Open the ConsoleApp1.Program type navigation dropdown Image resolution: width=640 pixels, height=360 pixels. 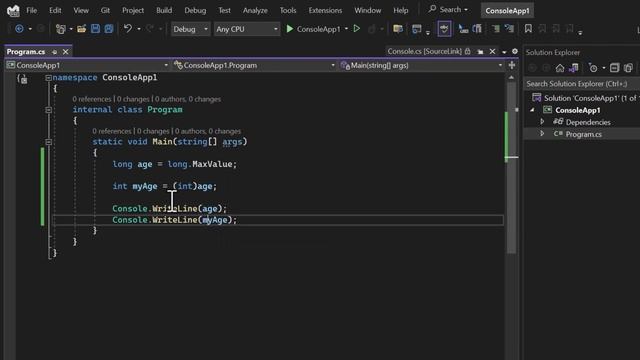(253, 65)
